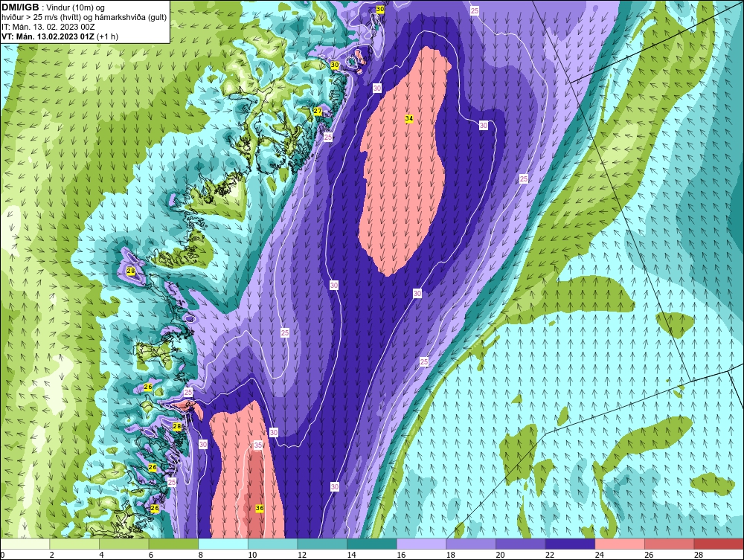Click the 2–4 m/s light green swatch
Viewport: 744px width, 560px height.
pos(74,544)
